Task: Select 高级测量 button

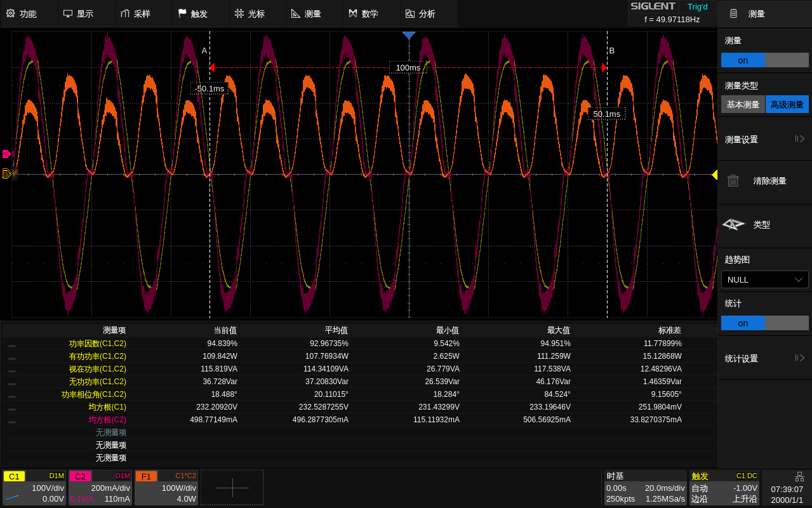Action: point(787,105)
